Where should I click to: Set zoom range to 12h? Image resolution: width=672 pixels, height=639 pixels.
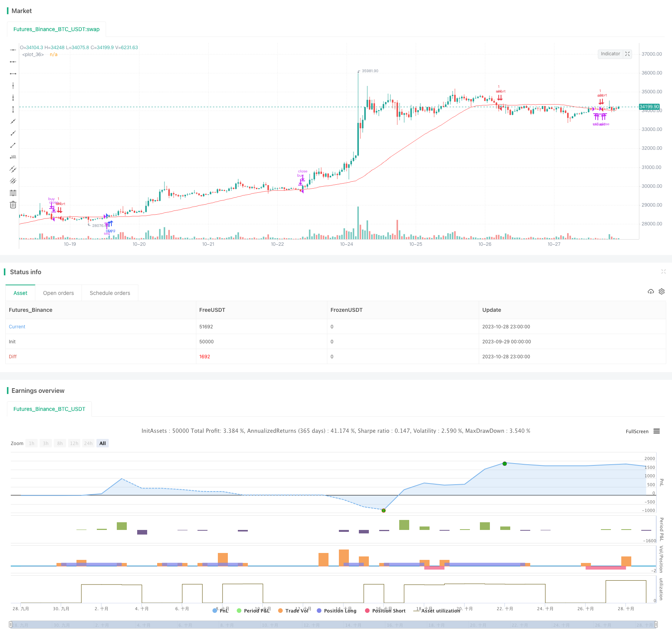coord(74,443)
